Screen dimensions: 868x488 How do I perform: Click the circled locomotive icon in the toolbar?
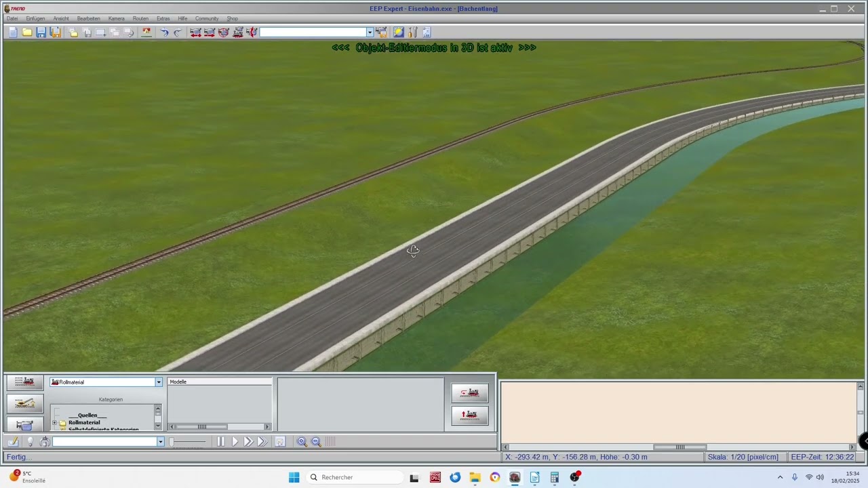tap(224, 32)
